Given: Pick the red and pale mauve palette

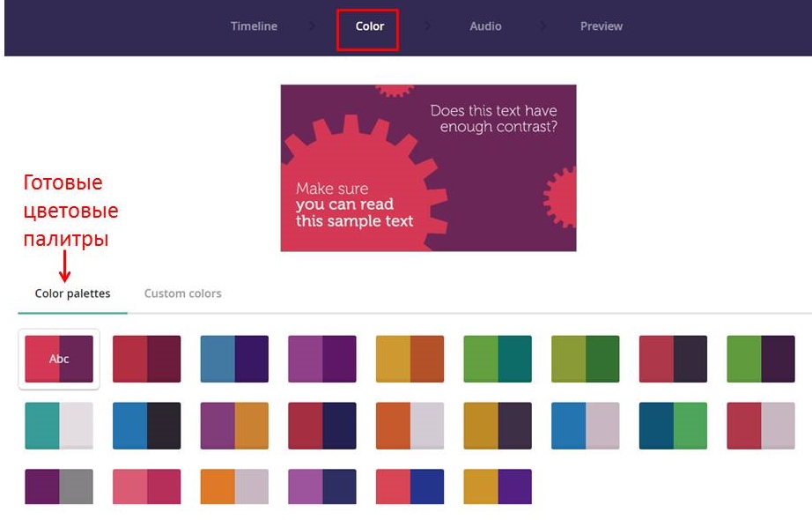Looking at the screenshot, I should pos(761,426).
